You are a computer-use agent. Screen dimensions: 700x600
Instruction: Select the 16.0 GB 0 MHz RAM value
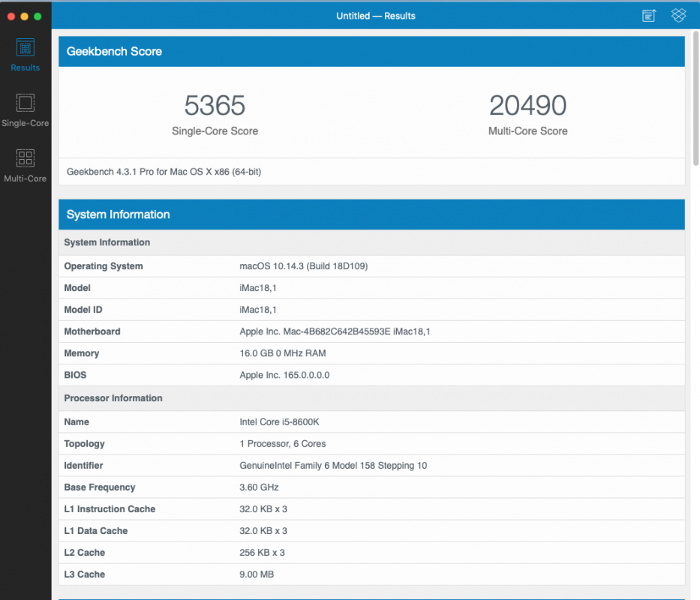pyautogui.click(x=283, y=353)
